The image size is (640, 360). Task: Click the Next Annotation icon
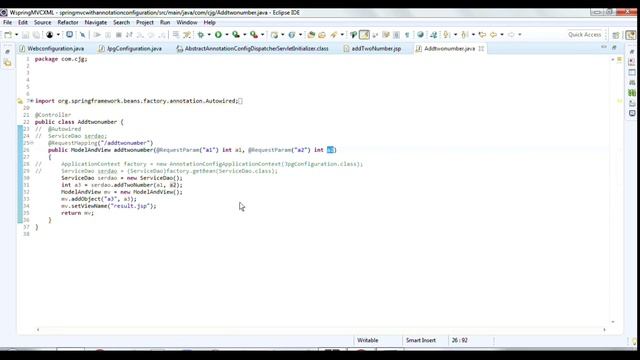point(447,35)
